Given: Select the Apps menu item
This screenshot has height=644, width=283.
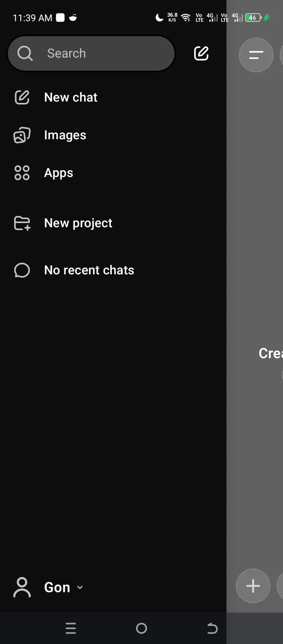Looking at the screenshot, I should (58, 173).
